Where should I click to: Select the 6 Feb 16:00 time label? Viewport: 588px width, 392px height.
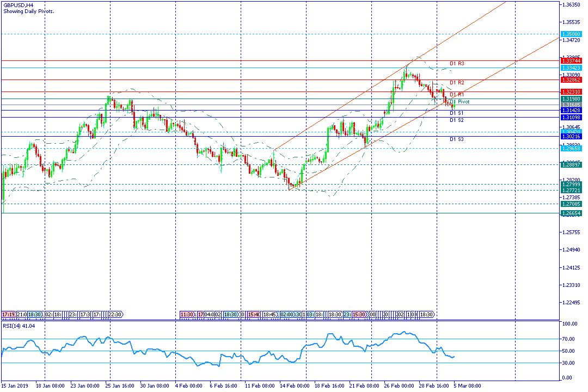(x=224, y=386)
